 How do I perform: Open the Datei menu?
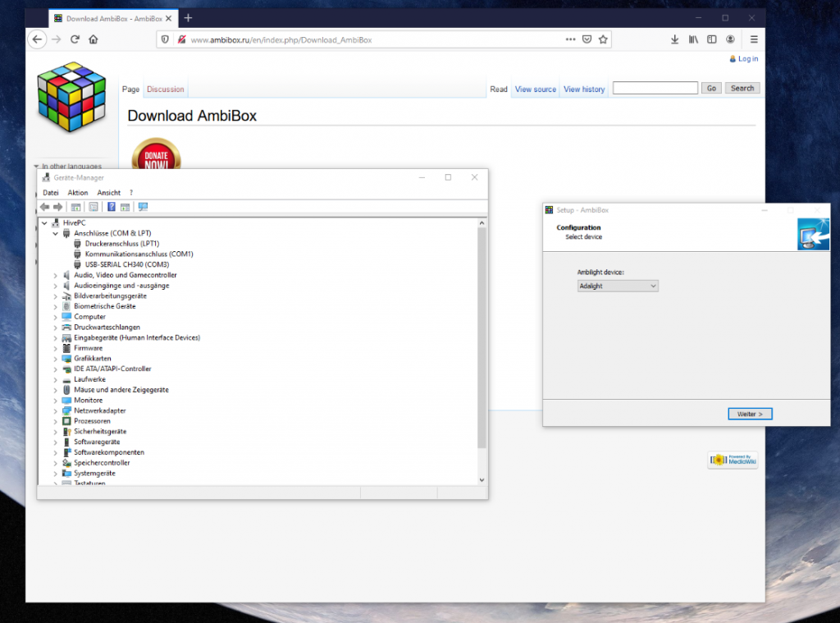(x=51, y=192)
